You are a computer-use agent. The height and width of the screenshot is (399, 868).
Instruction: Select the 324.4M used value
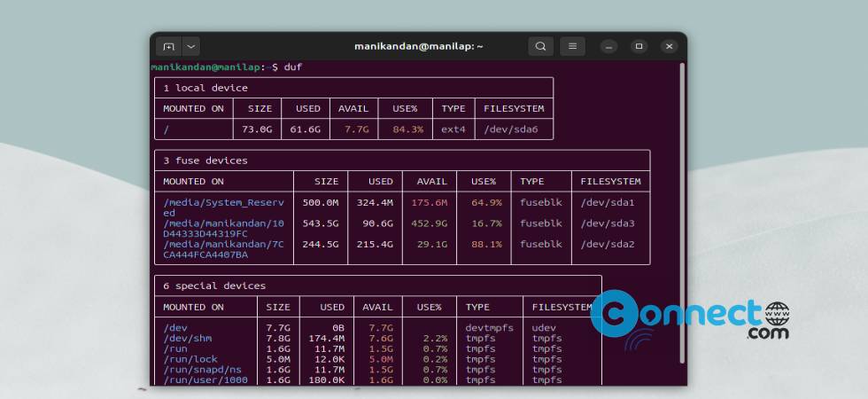click(x=375, y=203)
